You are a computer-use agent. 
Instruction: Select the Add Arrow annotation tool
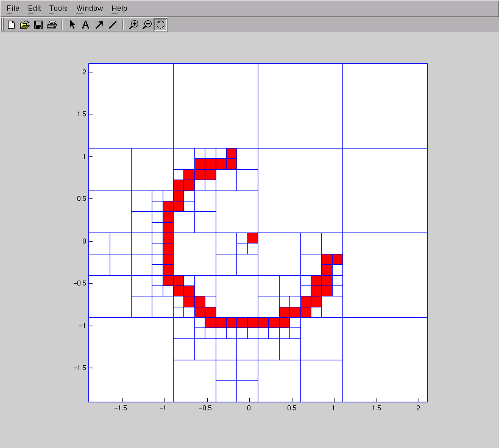[99, 25]
